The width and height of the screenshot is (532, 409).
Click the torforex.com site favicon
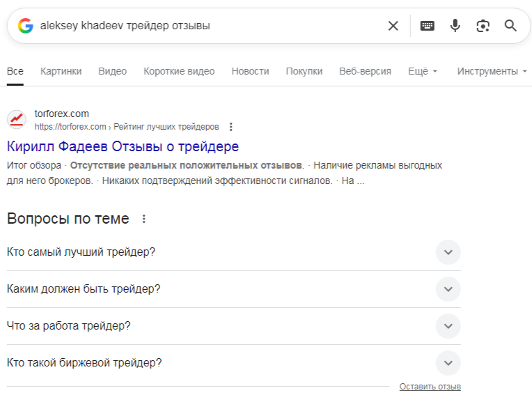coord(17,120)
